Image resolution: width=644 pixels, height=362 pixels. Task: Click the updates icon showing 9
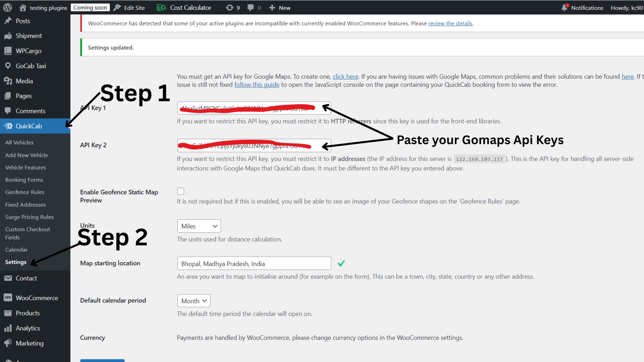coord(229,7)
